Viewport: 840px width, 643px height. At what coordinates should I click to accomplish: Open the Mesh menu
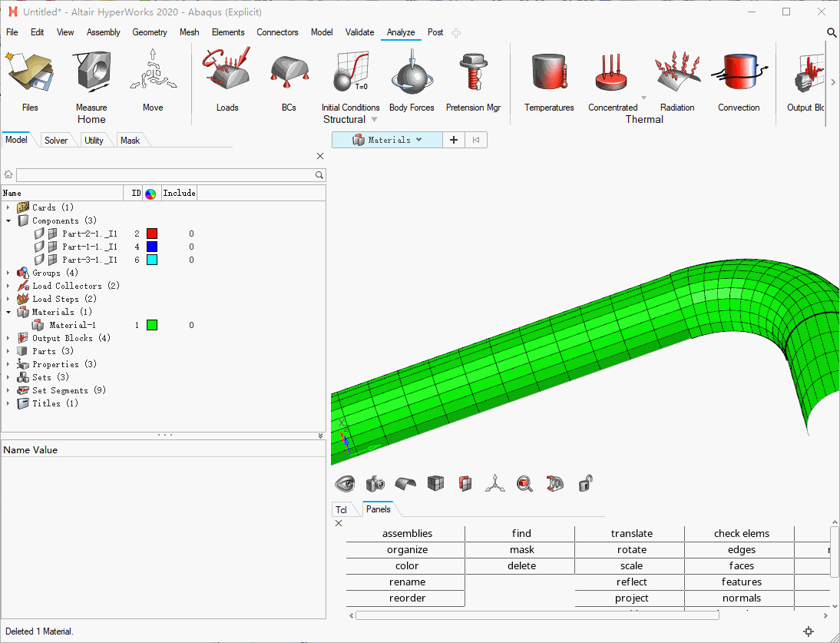point(189,32)
